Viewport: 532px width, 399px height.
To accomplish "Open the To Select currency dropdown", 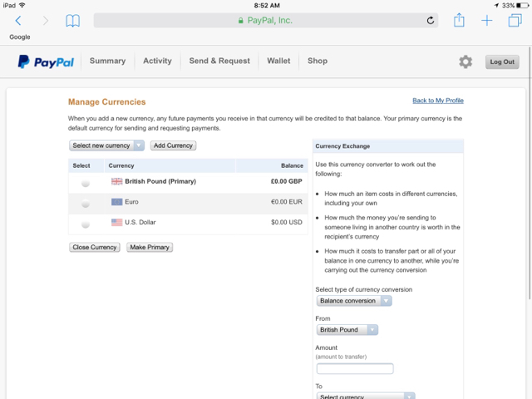I will pos(366,396).
